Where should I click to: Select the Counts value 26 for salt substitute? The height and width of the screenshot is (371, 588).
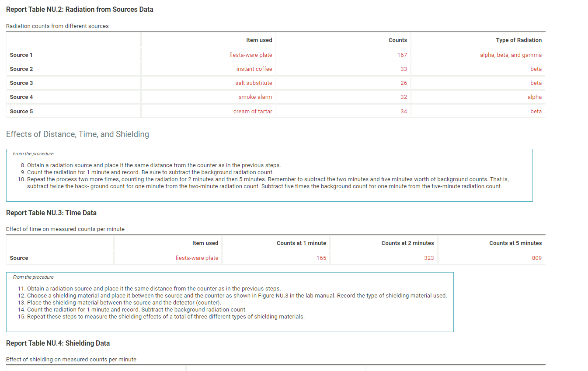(x=404, y=83)
